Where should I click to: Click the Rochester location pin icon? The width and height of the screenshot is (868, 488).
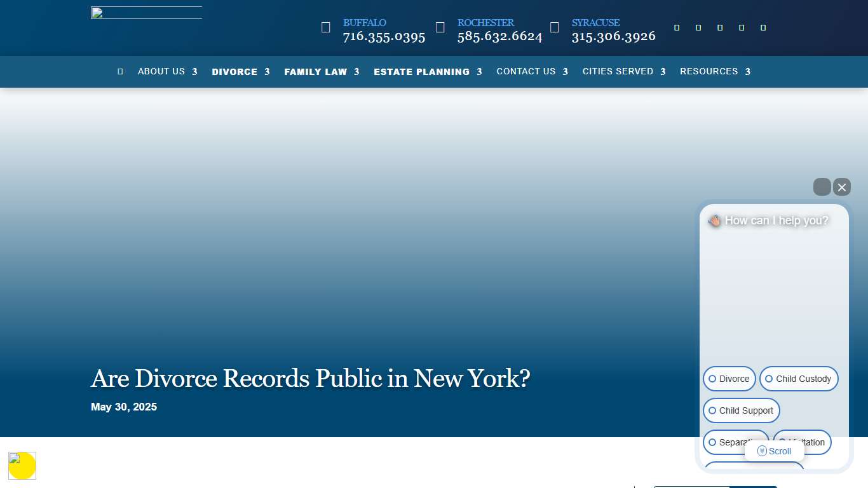click(x=440, y=27)
